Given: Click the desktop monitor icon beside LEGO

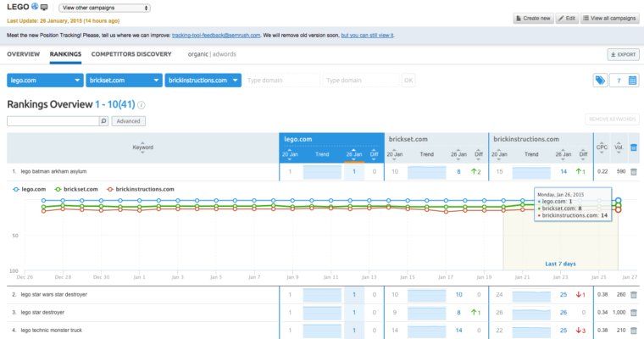Looking at the screenshot, I should click(44, 8).
